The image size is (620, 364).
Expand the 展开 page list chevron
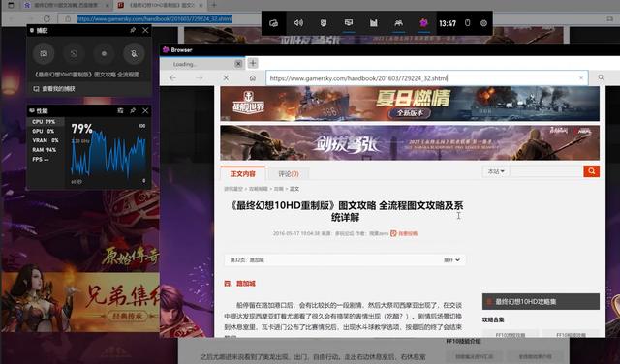click(x=451, y=260)
